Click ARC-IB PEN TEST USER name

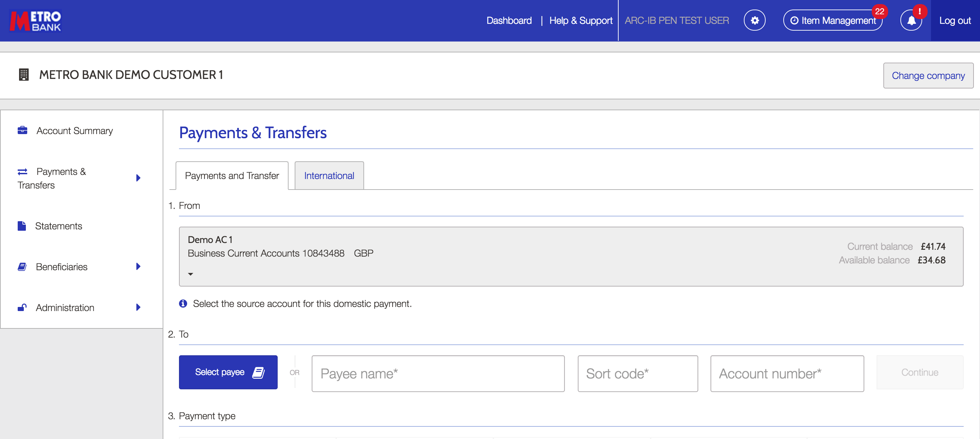677,20
